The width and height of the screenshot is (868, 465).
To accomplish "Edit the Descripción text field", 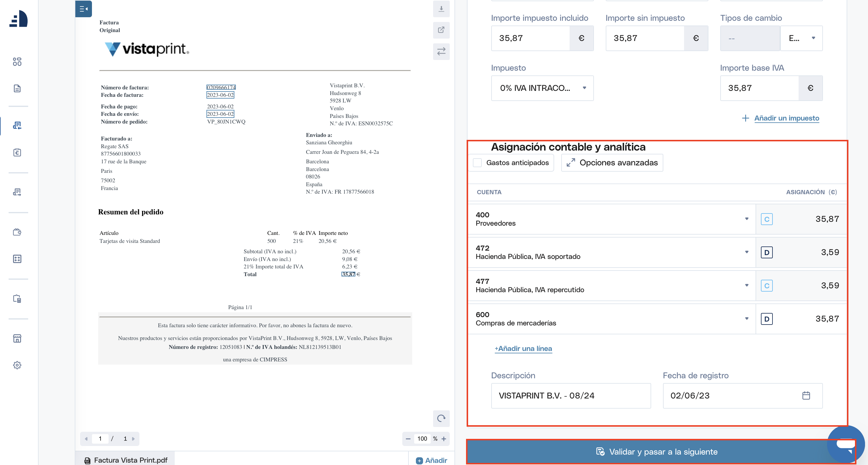I will (571, 396).
